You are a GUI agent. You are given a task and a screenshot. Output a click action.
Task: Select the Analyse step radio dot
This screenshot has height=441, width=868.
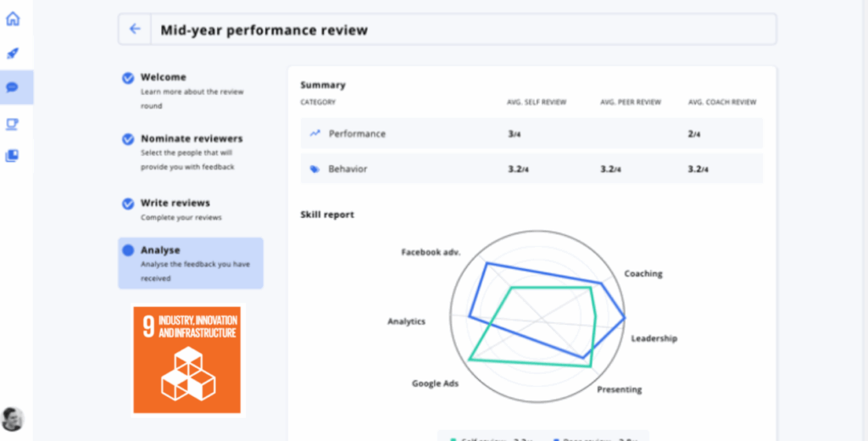click(128, 251)
